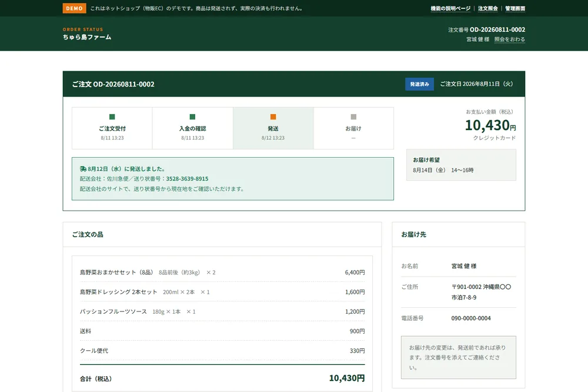This screenshot has height=392, width=588.
Task: Click the 900円 shipping fee
Action: click(357, 331)
